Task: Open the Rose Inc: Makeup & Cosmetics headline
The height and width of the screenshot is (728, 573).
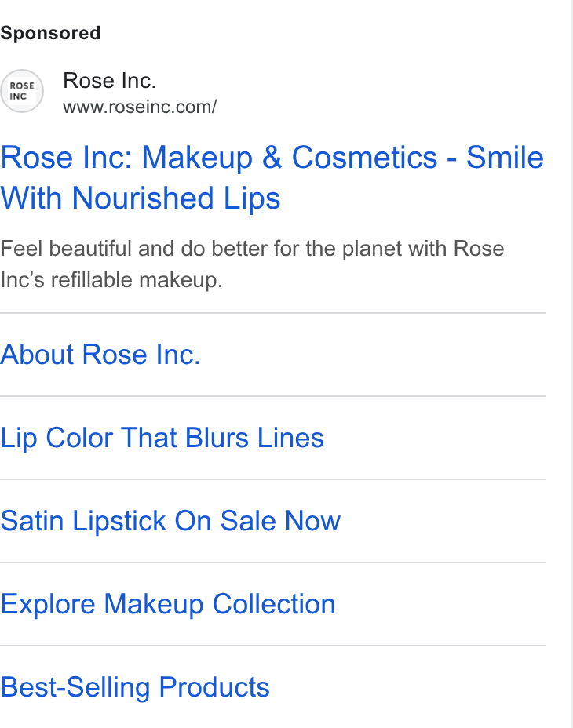Action: pyautogui.click(x=272, y=177)
